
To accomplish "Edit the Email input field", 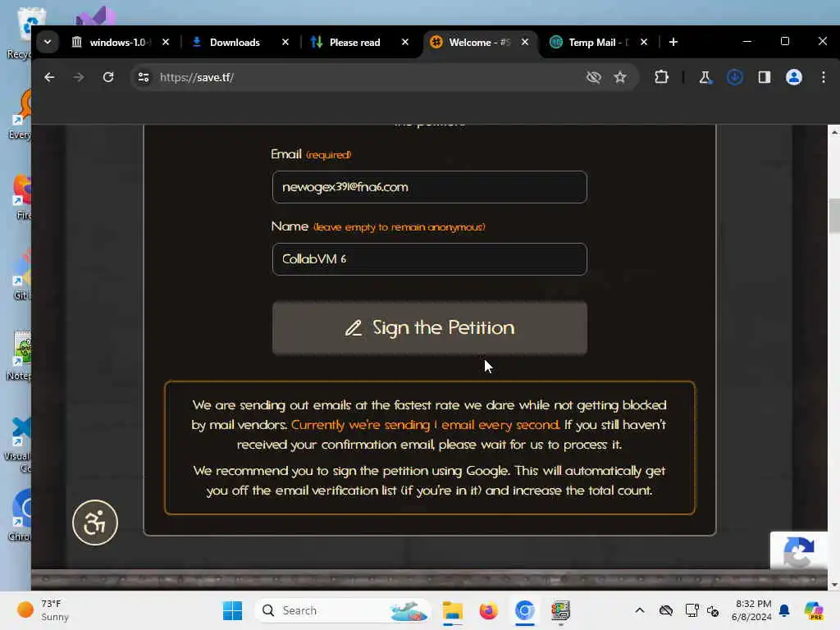I will [x=430, y=187].
